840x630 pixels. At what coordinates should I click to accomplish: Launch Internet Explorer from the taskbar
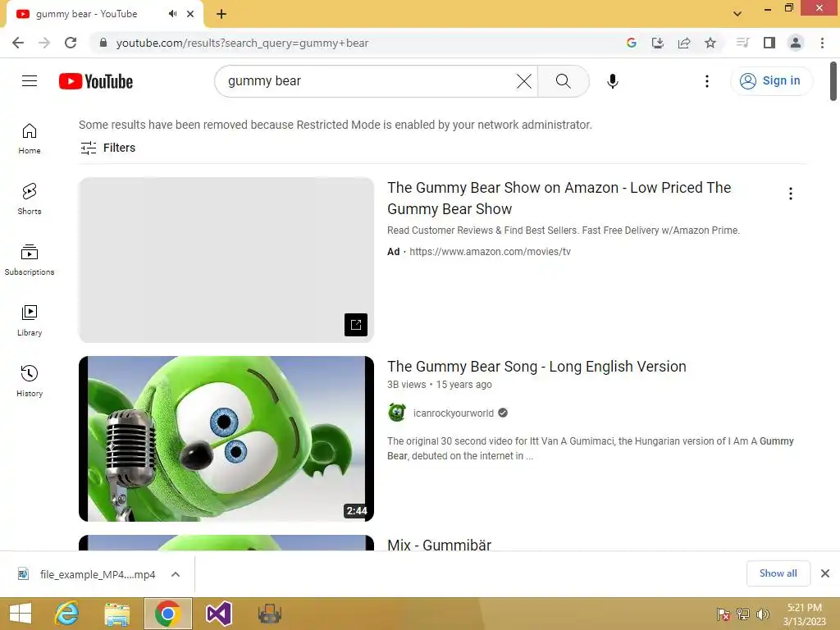(x=67, y=614)
